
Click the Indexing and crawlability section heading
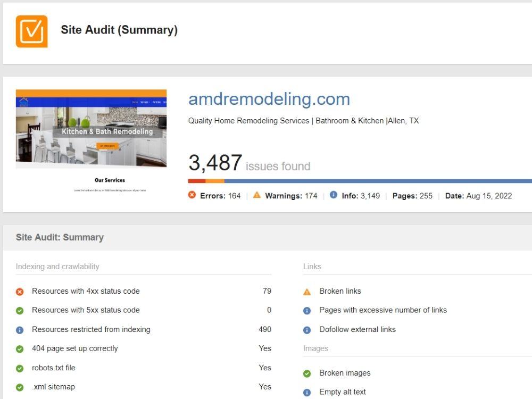57,267
